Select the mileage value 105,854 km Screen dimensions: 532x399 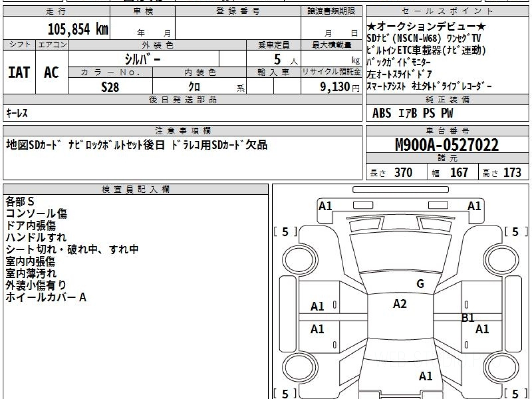pyautogui.click(x=78, y=29)
